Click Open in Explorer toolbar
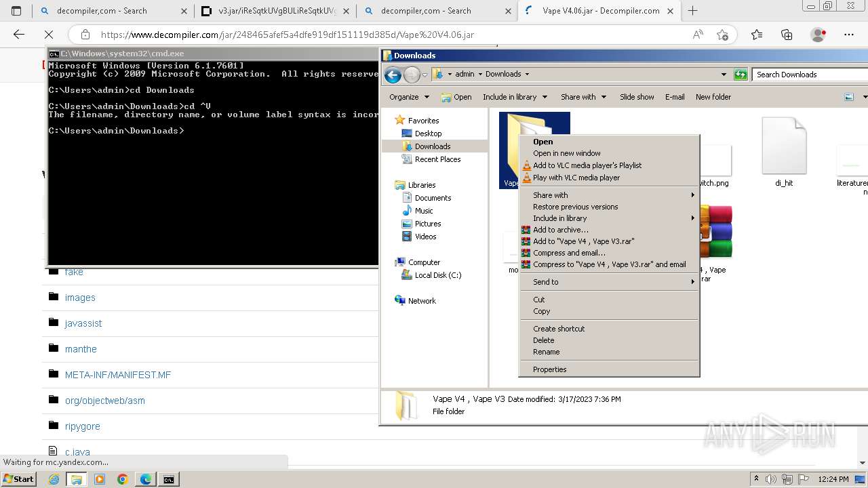This screenshot has height=488, width=868. (456, 97)
